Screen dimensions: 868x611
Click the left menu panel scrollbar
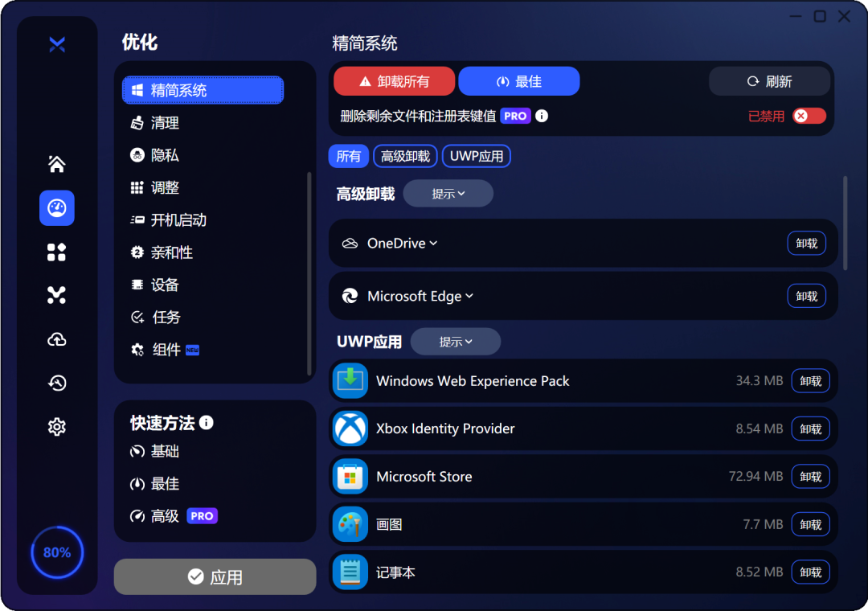309,273
